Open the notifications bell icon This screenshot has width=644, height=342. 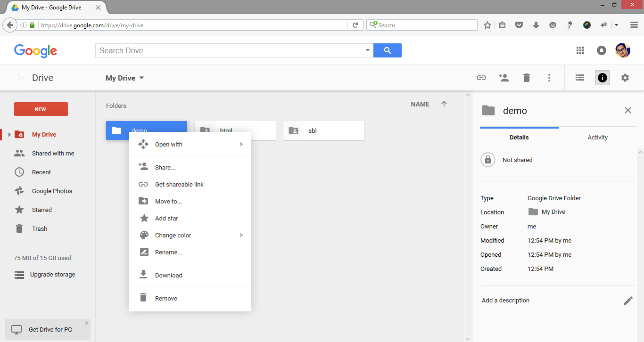point(602,50)
